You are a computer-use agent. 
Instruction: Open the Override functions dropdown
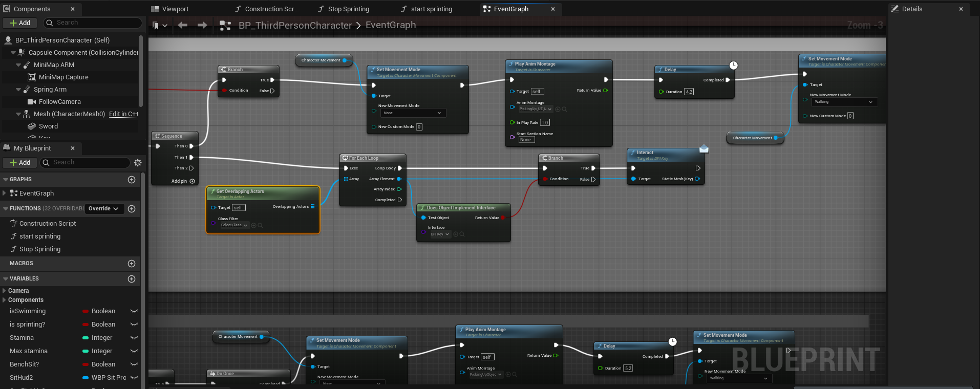tap(104, 209)
